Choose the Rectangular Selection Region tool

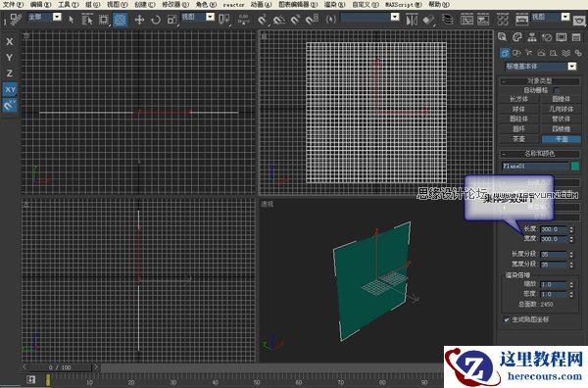click(104, 20)
